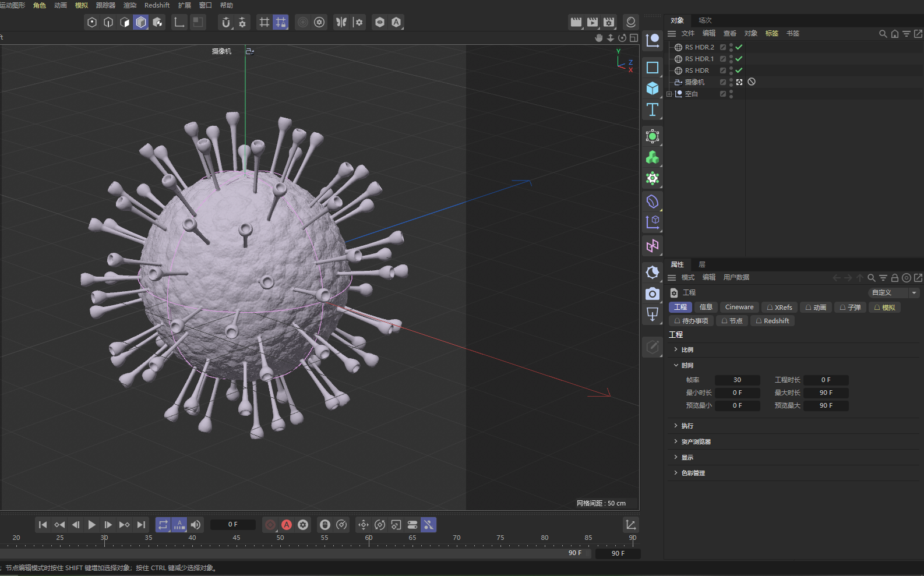The height and width of the screenshot is (576, 924).
Task: Toggle the locked workplane grid icon
Action: tap(281, 22)
